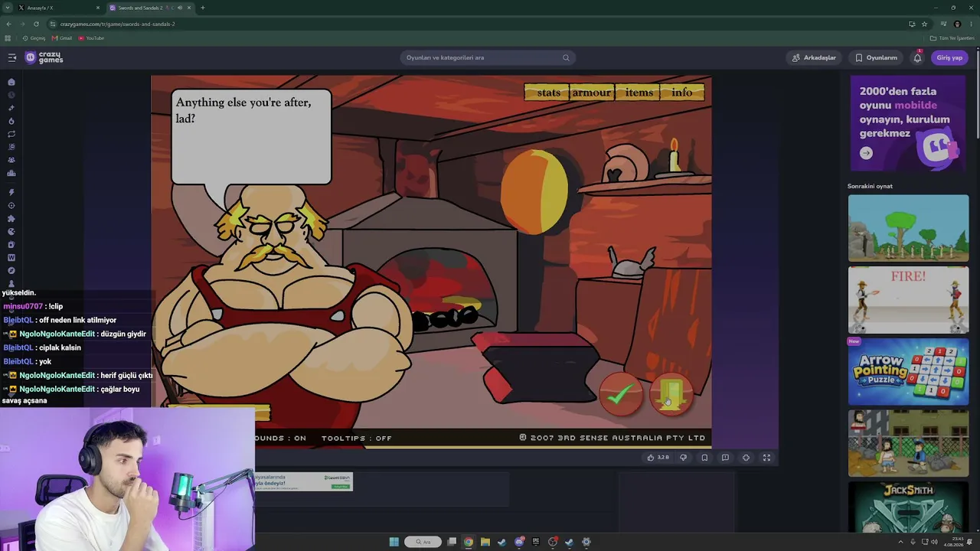
Task: Open Chrome from the taskbar
Action: (x=469, y=542)
